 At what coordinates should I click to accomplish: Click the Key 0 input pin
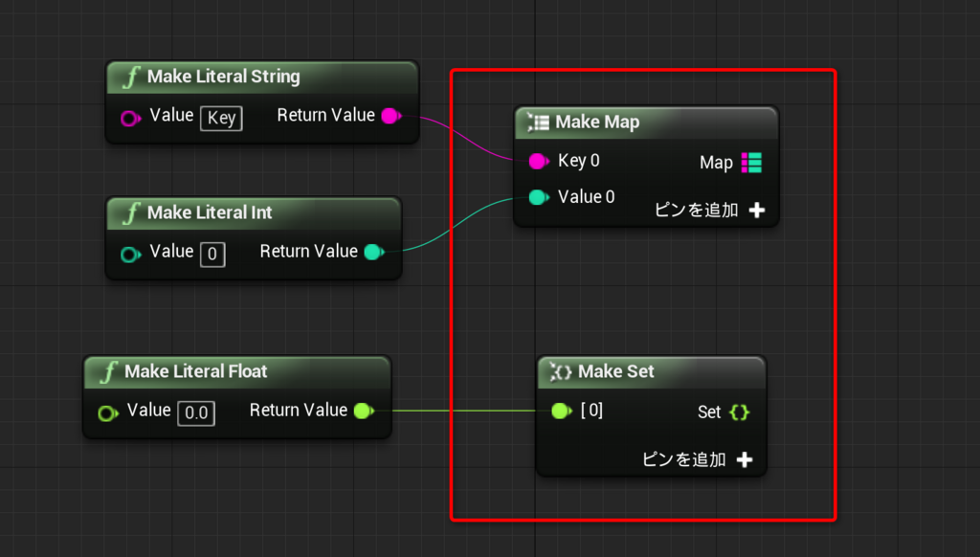tap(538, 162)
